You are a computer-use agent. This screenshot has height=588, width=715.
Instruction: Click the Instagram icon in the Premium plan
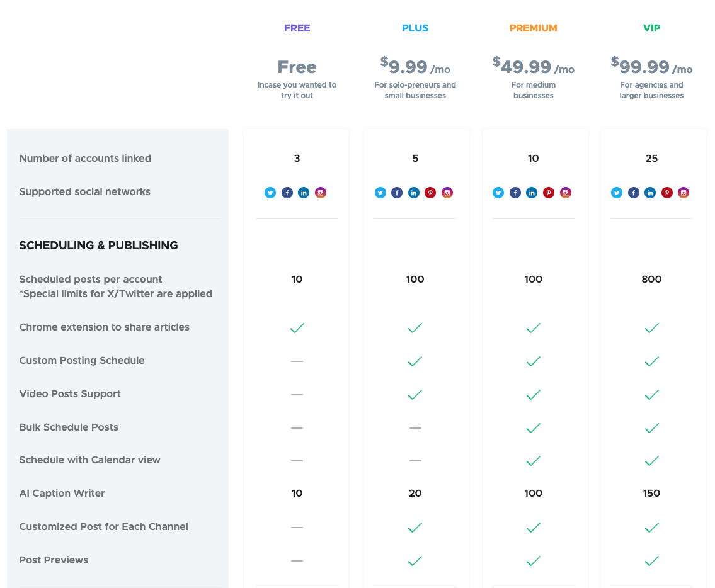pos(566,193)
